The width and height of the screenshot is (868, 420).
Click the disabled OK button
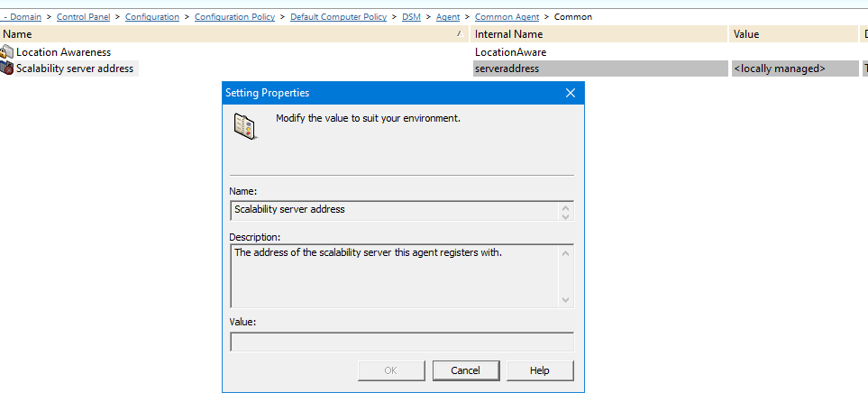(x=390, y=370)
